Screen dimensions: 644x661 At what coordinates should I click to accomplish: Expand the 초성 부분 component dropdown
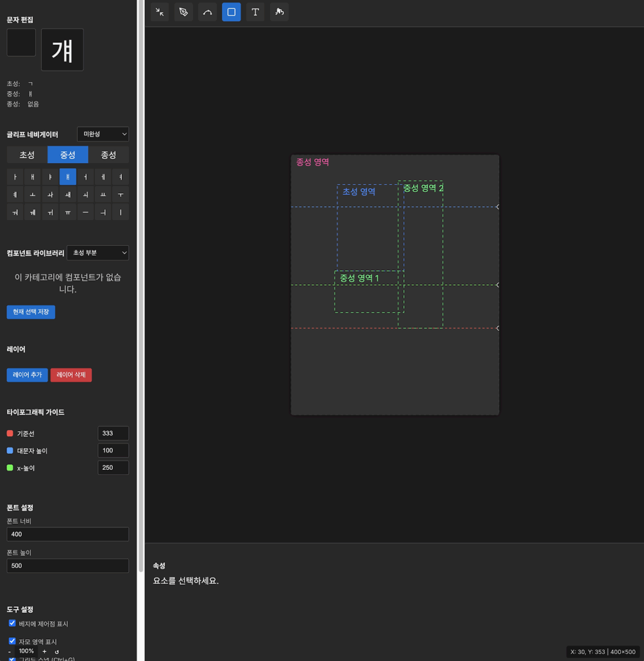point(97,253)
